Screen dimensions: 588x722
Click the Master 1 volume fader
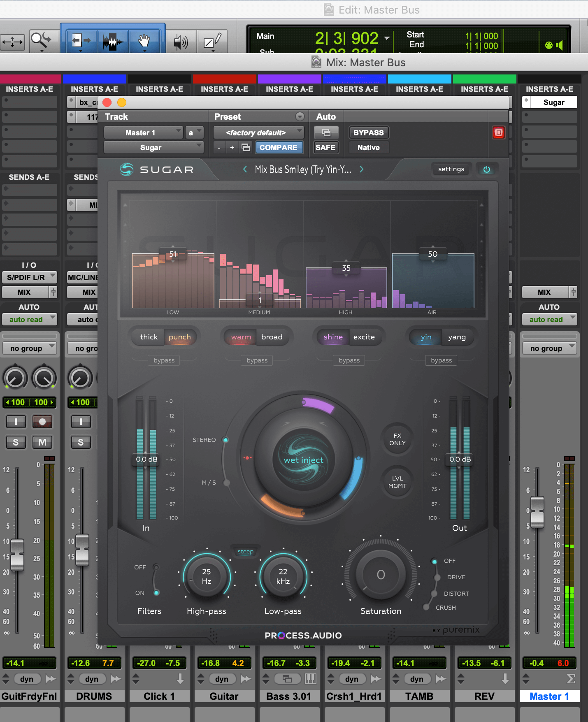[x=537, y=512]
